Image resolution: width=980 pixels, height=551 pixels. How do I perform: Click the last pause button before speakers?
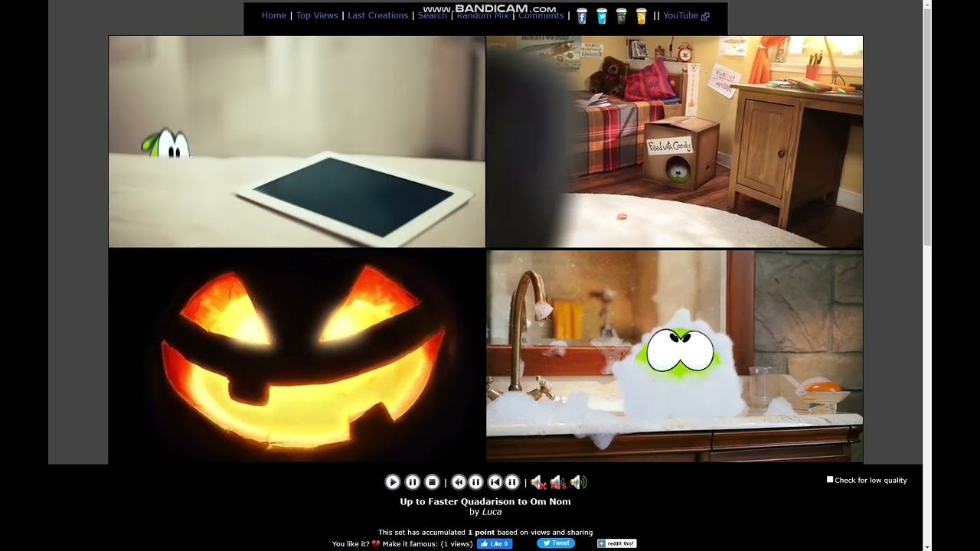tap(512, 482)
